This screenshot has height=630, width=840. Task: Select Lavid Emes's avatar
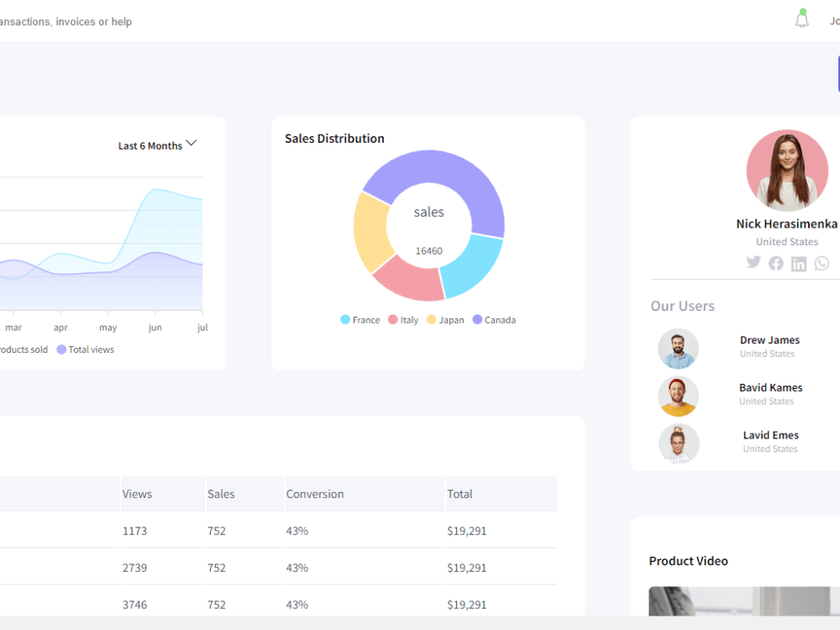pyautogui.click(x=678, y=444)
